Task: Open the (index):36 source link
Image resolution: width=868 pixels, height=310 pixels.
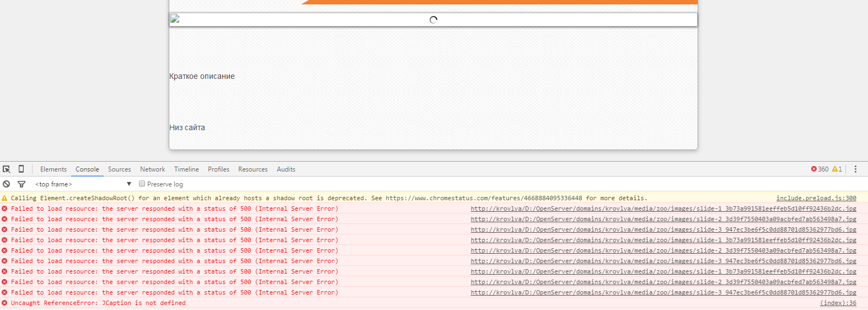Action: pyautogui.click(x=838, y=303)
